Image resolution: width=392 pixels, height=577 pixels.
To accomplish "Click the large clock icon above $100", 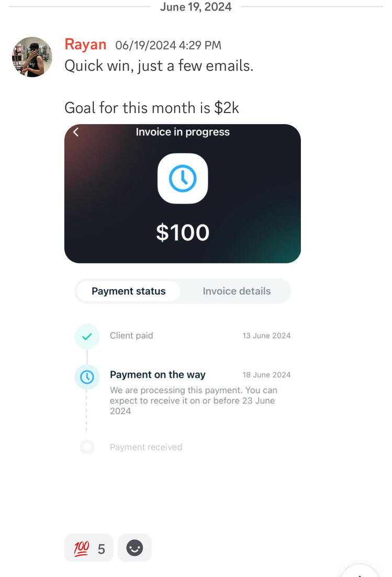I will click(x=183, y=179).
